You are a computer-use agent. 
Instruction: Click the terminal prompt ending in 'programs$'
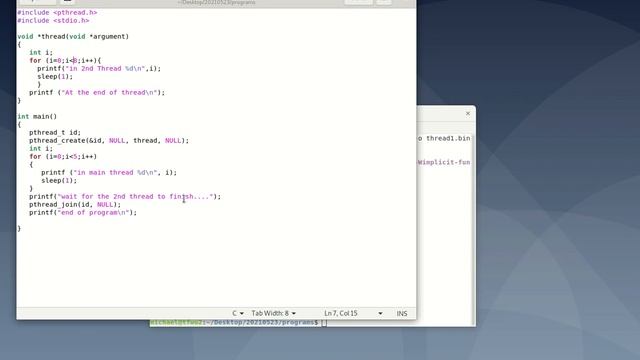(234, 322)
